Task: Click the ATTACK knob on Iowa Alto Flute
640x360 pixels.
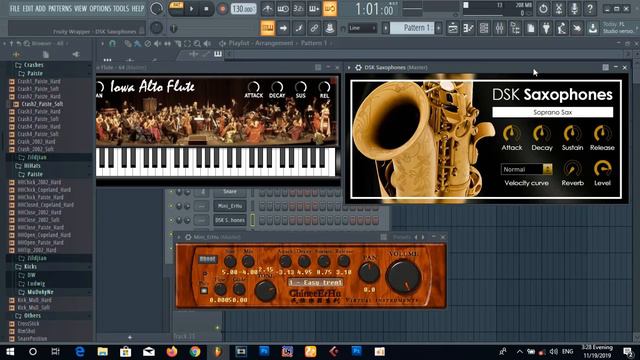Action: click(253, 87)
